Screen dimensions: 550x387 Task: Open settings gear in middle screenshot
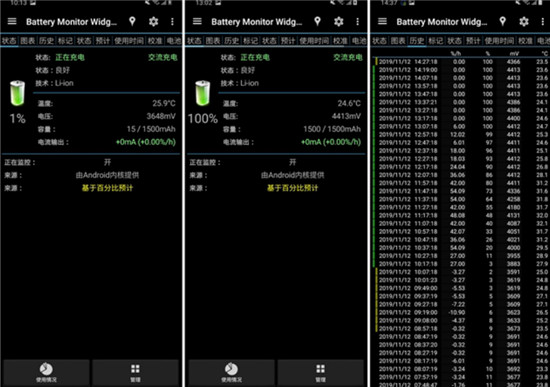pyautogui.click(x=338, y=22)
